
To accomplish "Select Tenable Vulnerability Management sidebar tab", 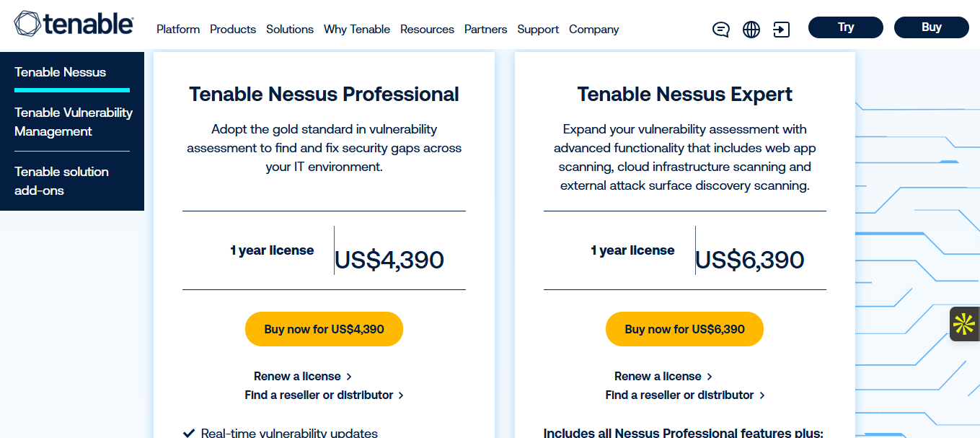I will 74,122.
